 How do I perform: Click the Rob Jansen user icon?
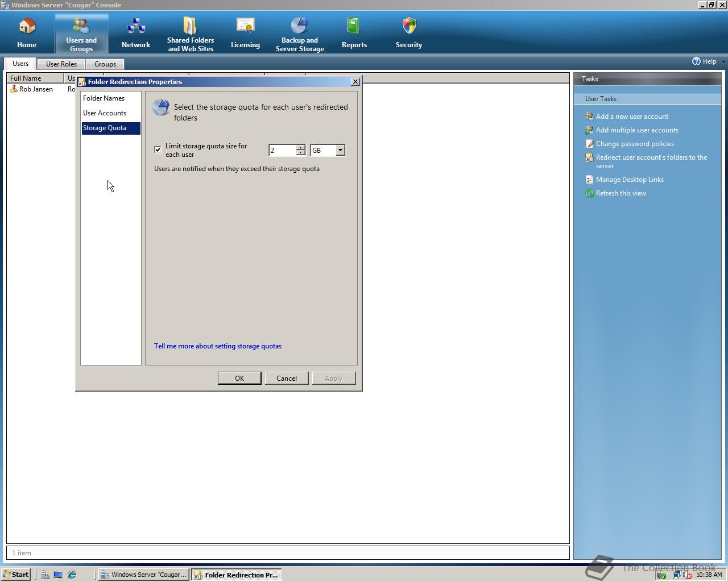14,89
